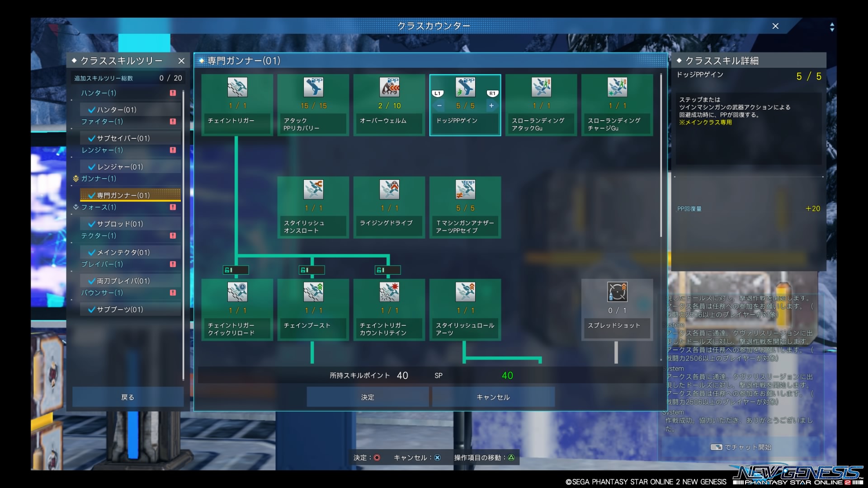
Task: Toggle the サブセイバー(01) skill tree checkmark
Action: [x=92, y=138]
